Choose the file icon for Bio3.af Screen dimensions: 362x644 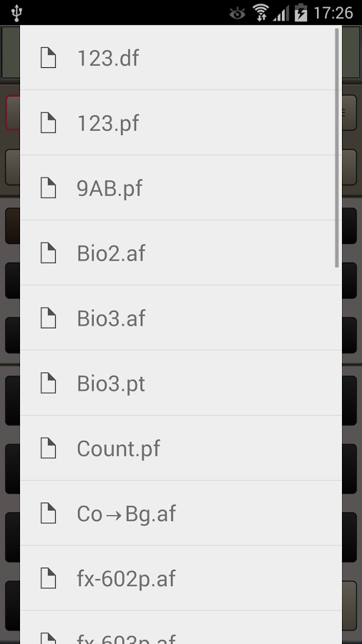point(48,318)
